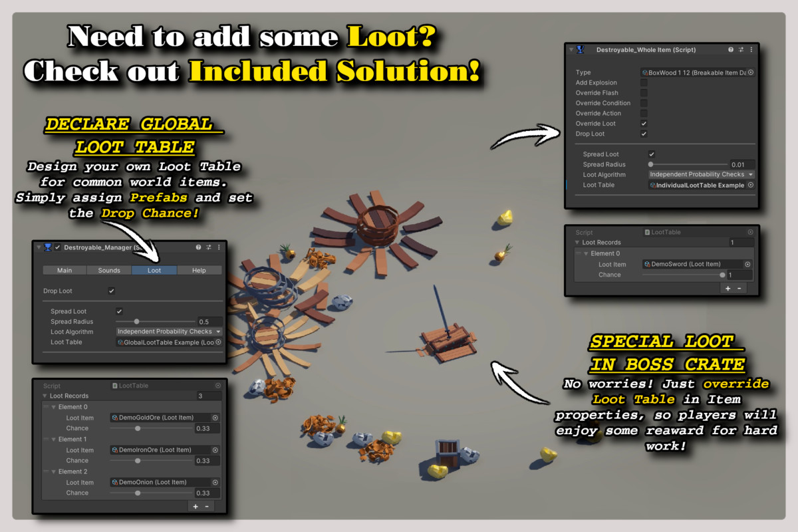Click the trophy script icon of Destroyable_Manager
This screenshot has height=532, width=798.
[47, 247]
